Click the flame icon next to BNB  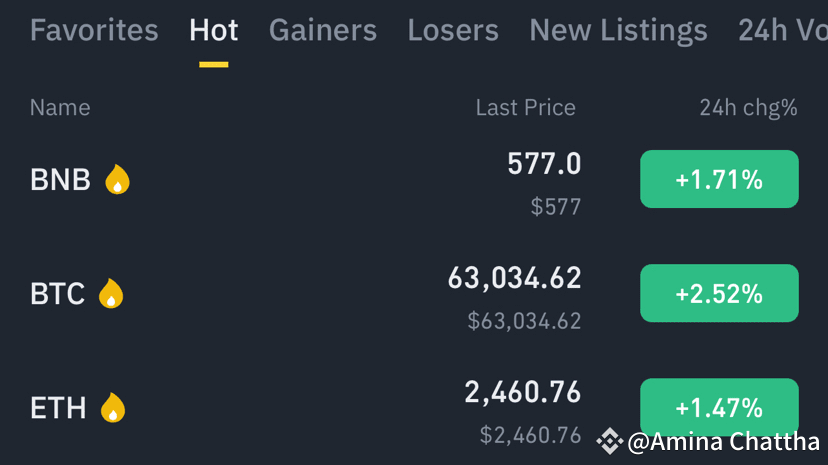click(118, 180)
